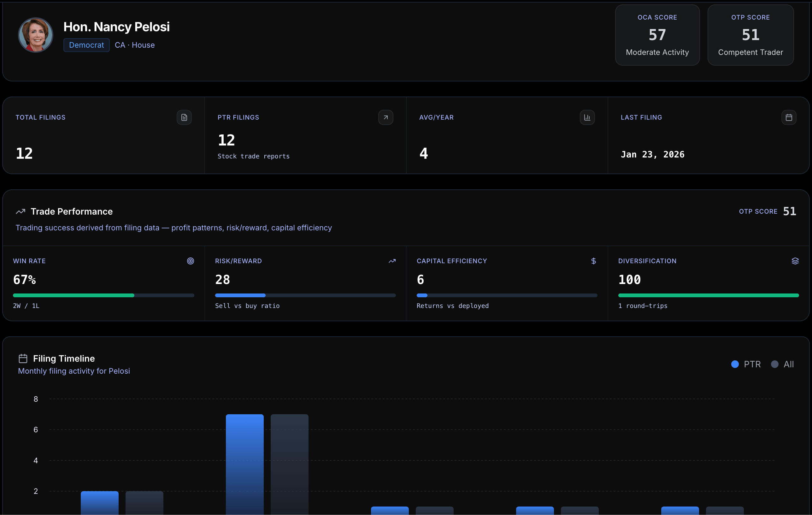
Task: Click Nancy Pelosi's profile photo
Action: tap(35, 35)
